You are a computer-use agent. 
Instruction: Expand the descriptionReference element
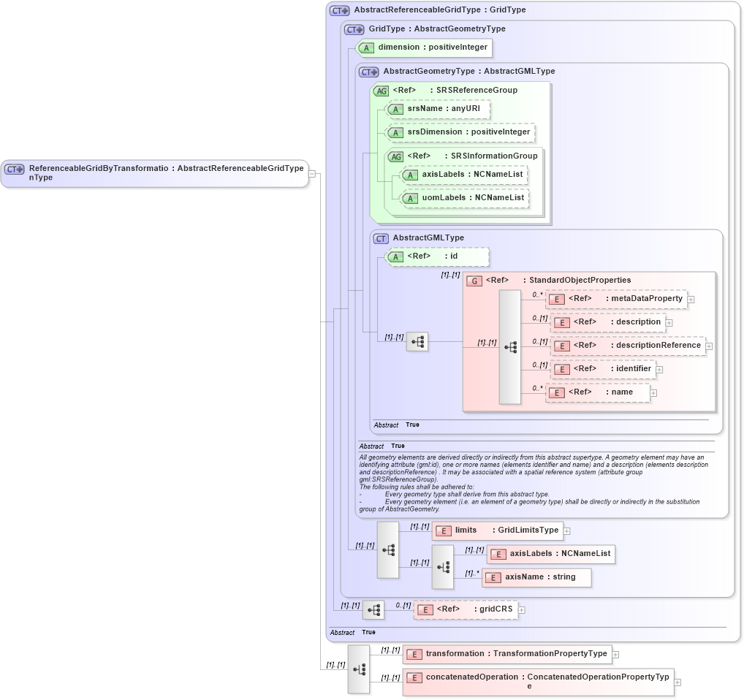(710, 346)
